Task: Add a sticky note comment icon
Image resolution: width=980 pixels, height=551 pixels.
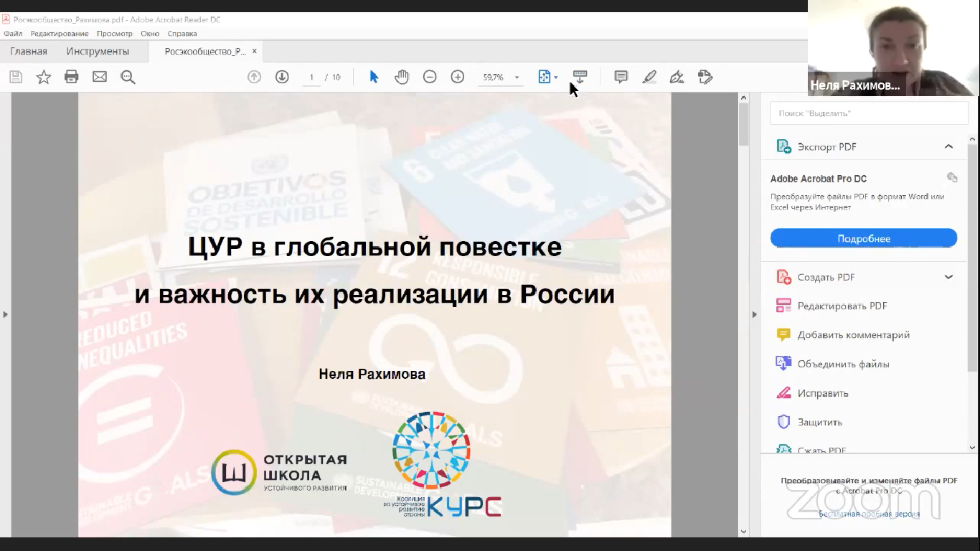Action: (x=621, y=77)
